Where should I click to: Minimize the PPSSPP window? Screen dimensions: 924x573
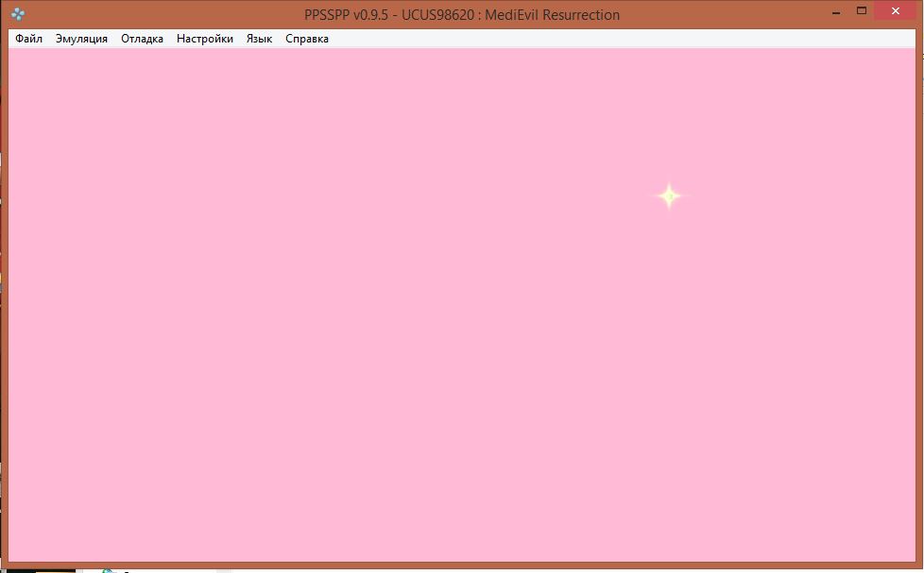pyautogui.click(x=836, y=11)
